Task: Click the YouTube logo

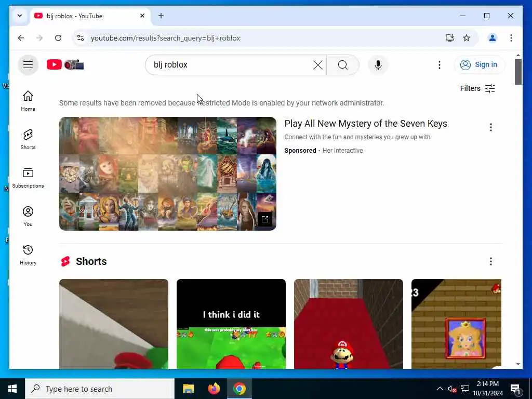Action: [x=65, y=64]
